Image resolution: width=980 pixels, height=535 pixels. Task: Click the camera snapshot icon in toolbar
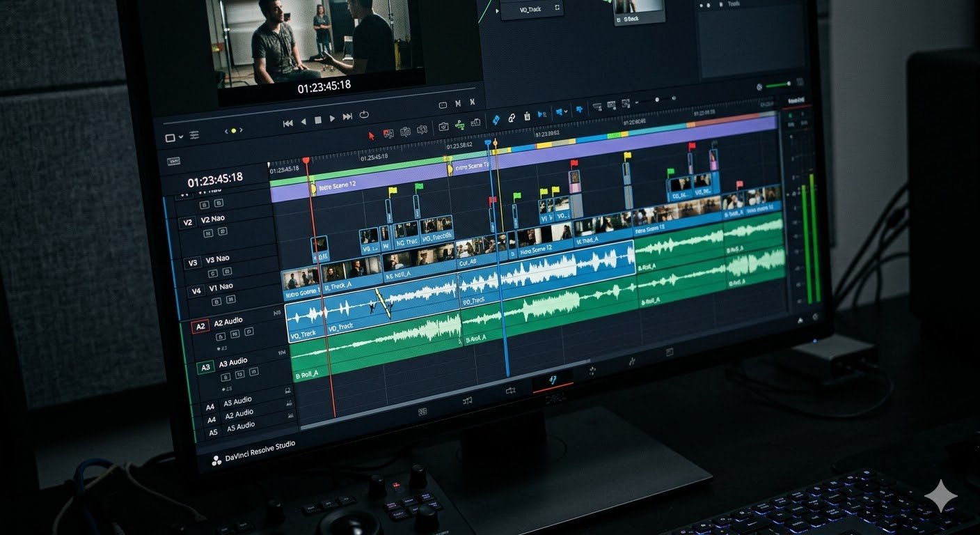click(443, 127)
